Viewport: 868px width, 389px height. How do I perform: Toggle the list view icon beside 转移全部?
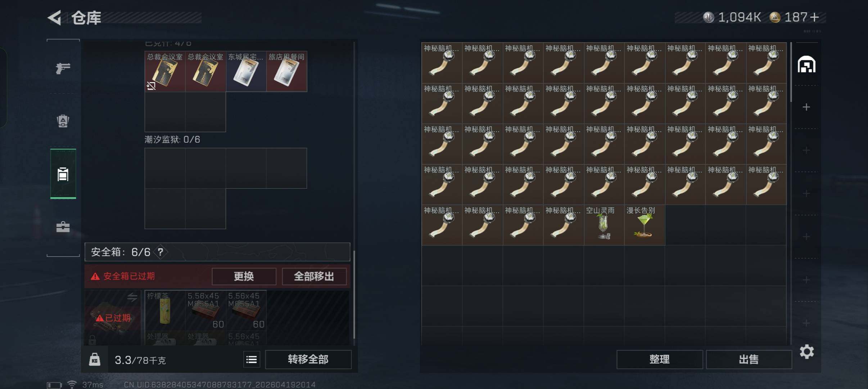pos(252,359)
